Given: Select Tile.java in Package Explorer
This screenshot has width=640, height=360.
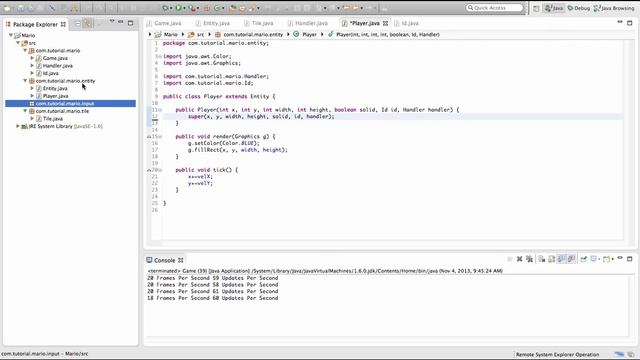Looking at the screenshot, I should (53, 119).
